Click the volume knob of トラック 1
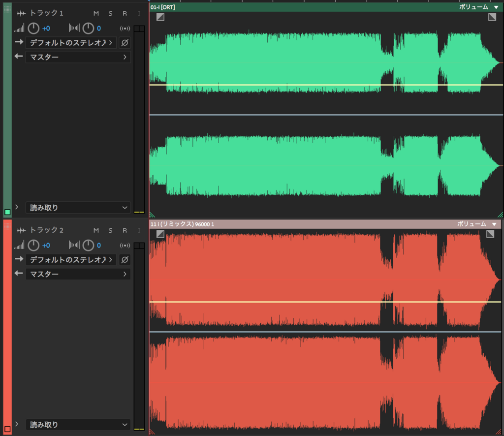Image resolution: width=504 pixels, height=436 pixels. (33, 28)
